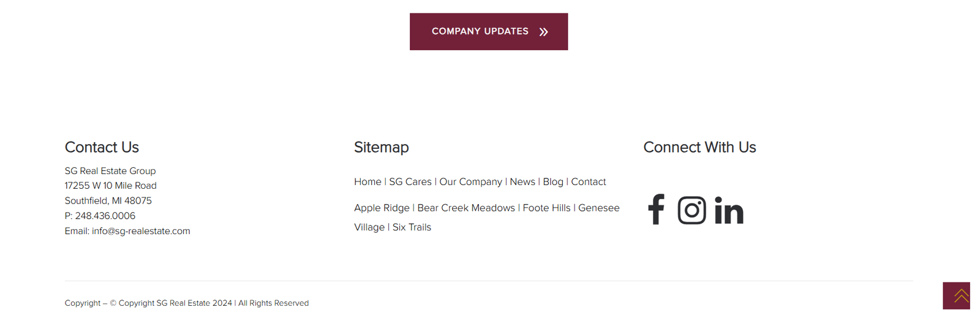980x323 pixels.
Task: Select the Contact sitemap link
Action: point(589,182)
